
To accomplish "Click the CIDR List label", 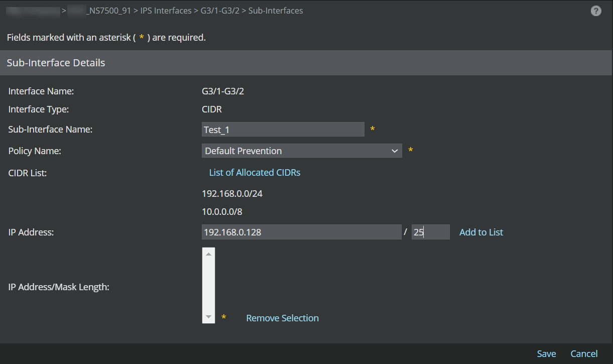I will pos(28,173).
